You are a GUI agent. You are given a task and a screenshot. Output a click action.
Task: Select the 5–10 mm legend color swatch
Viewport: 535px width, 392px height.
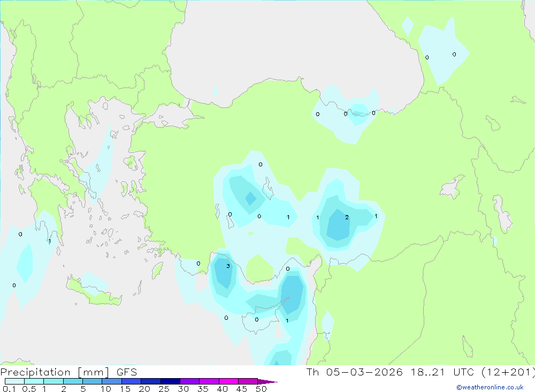tap(93, 381)
